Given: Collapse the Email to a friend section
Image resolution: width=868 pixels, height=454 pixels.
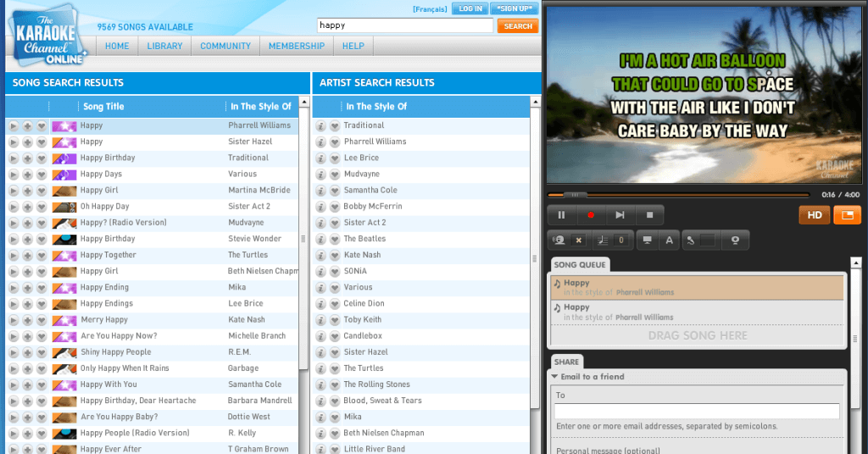Looking at the screenshot, I should [554, 377].
